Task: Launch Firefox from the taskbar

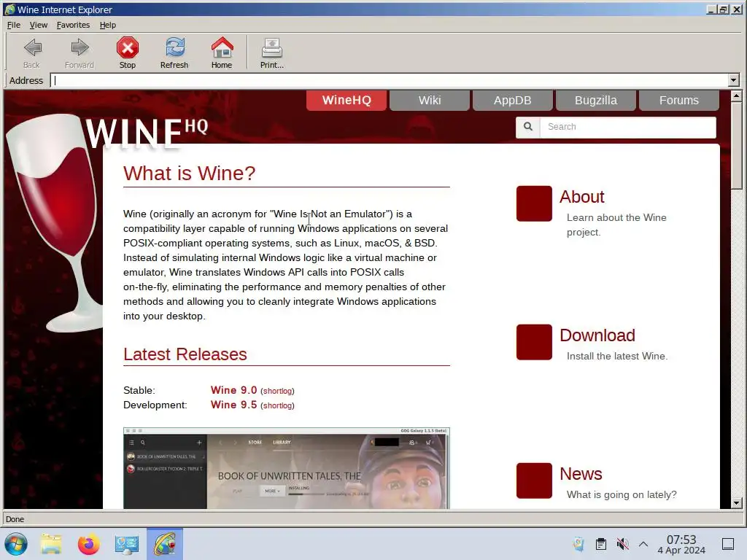Action: [88, 544]
